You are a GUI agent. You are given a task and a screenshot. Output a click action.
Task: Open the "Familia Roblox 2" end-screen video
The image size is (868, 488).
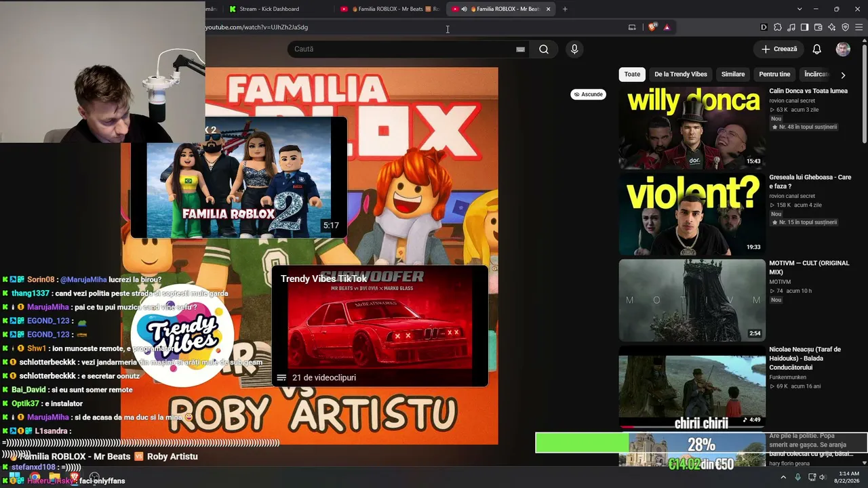pos(239,178)
